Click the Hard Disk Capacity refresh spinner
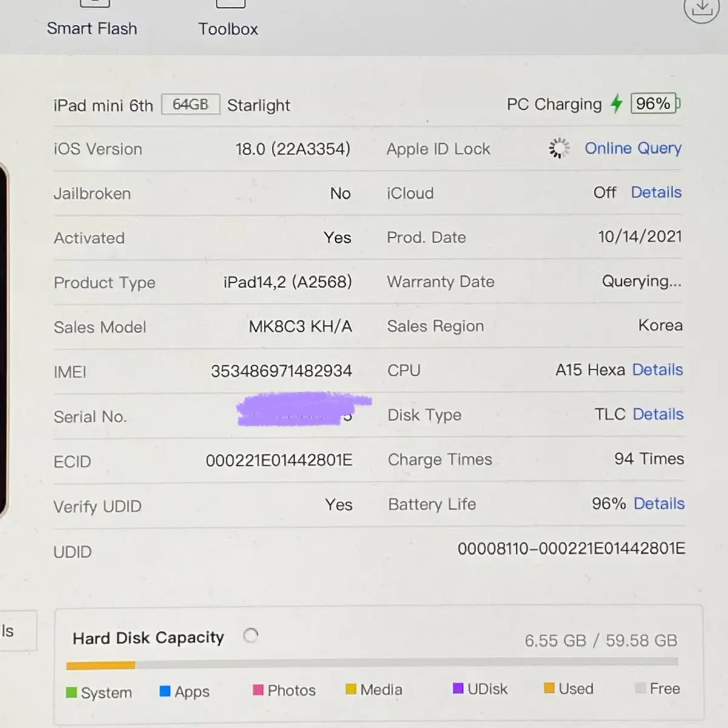This screenshot has height=728, width=728. pyautogui.click(x=251, y=635)
